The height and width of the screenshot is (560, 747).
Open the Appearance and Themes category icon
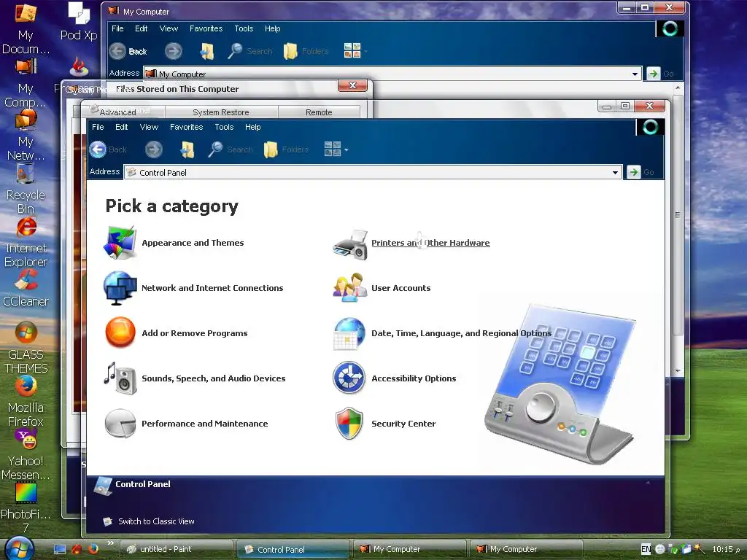[x=120, y=243]
